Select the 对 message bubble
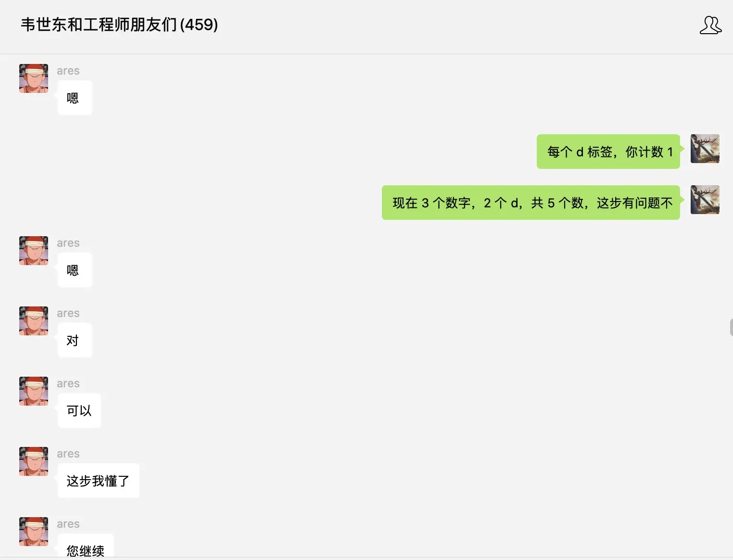733x560 pixels. [x=75, y=340]
